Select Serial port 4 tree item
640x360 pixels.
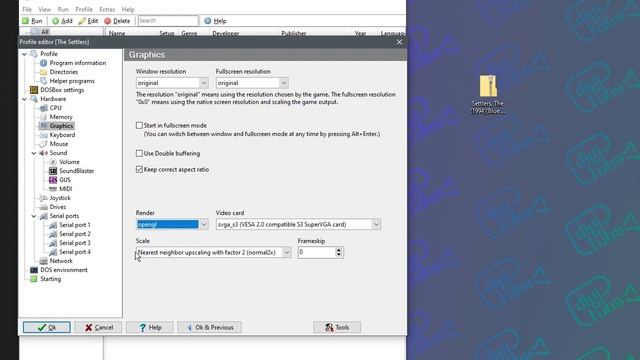click(75, 252)
